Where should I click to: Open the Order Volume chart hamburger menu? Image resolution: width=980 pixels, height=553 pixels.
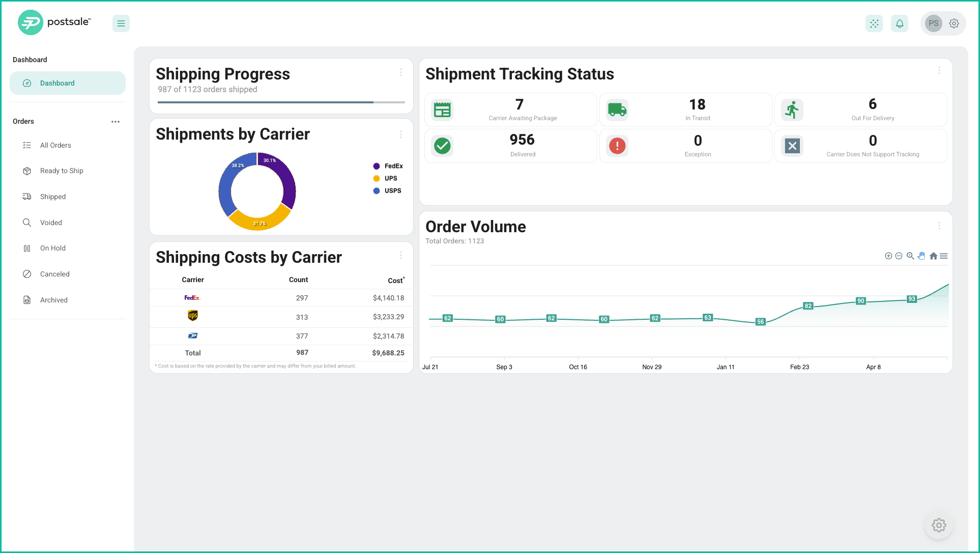coord(944,256)
